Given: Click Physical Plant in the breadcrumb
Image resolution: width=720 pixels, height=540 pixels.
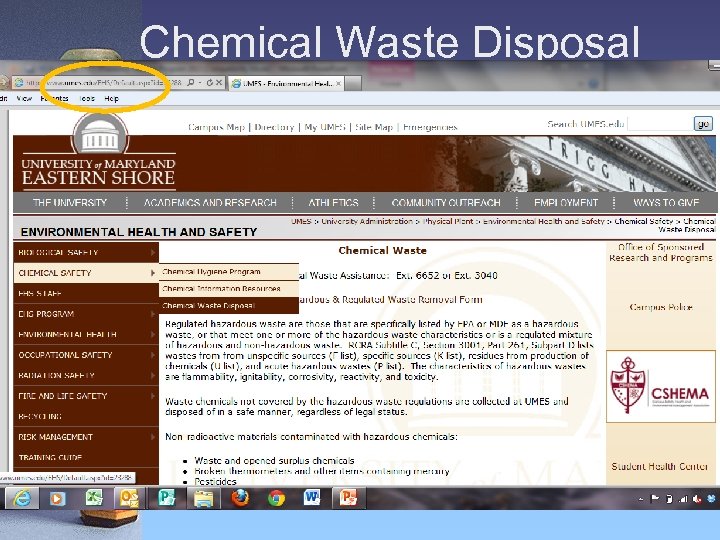Looking at the screenshot, I should (448, 221).
